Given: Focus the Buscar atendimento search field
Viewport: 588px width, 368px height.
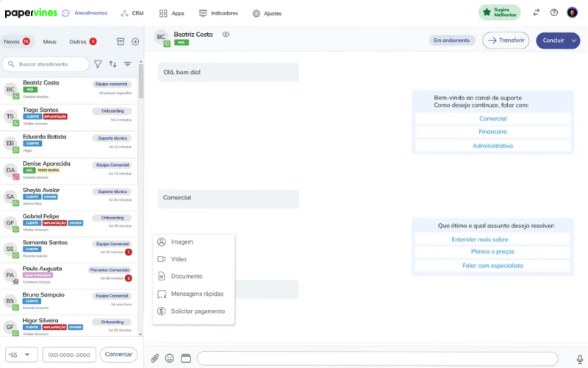Looking at the screenshot, I should [x=46, y=64].
